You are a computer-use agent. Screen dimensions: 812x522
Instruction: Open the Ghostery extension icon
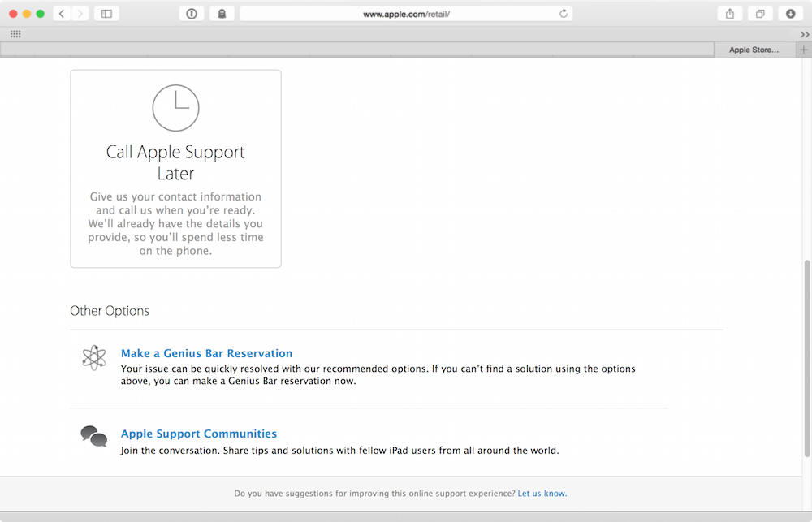point(222,14)
